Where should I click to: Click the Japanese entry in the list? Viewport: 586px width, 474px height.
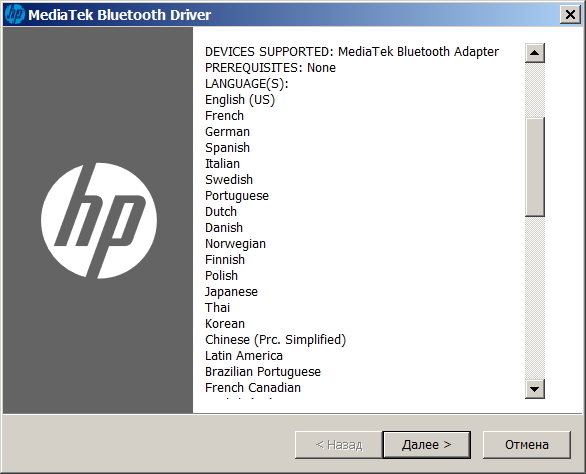[x=231, y=292]
